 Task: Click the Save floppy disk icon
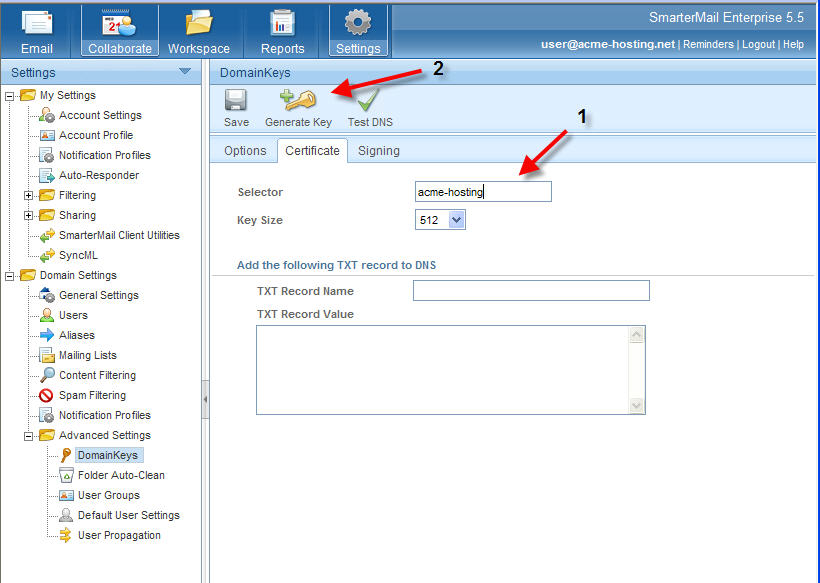tap(236, 100)
